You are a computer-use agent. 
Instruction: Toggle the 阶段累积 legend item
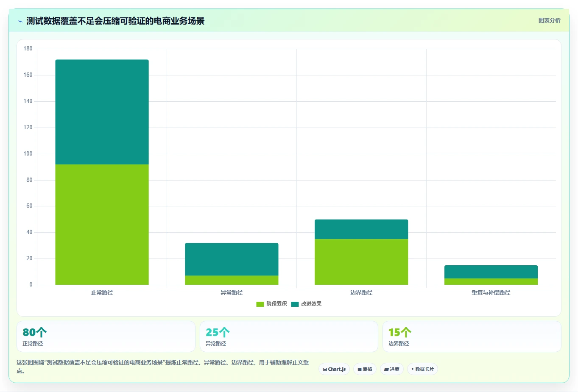(x=271, y=304)
